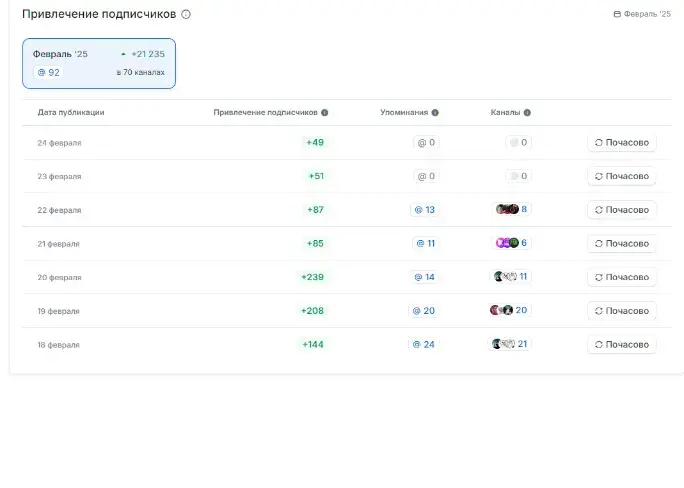Image resolution: width=684 pixels, height=488 pixels.
Task: Open Почасово for 24 февраля
Action: (622, 143)
